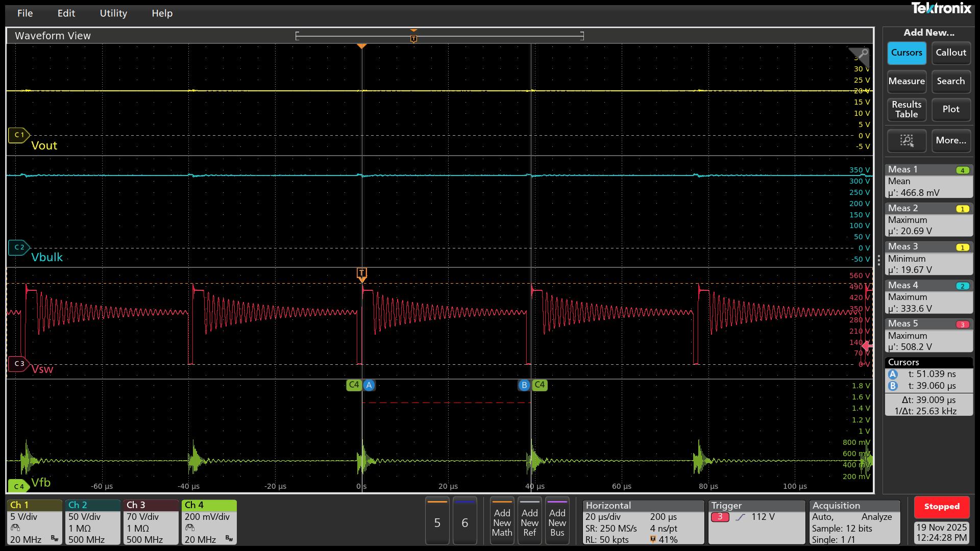Viewport: 980px width, 551px height.
Task: Click the Vsw C3 channel label on the waveform
Action: [x=19, y=364]
